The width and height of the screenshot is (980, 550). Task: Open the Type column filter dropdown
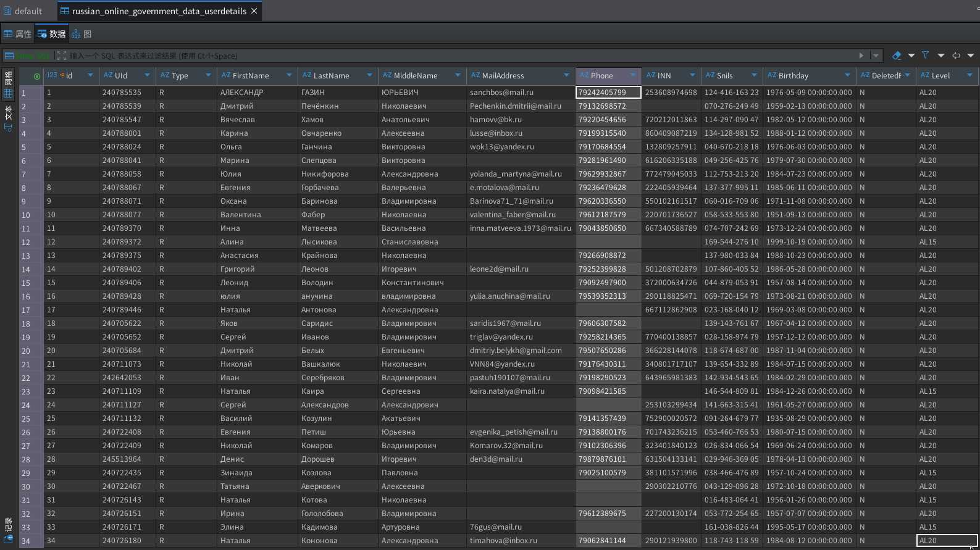[207, 75]
